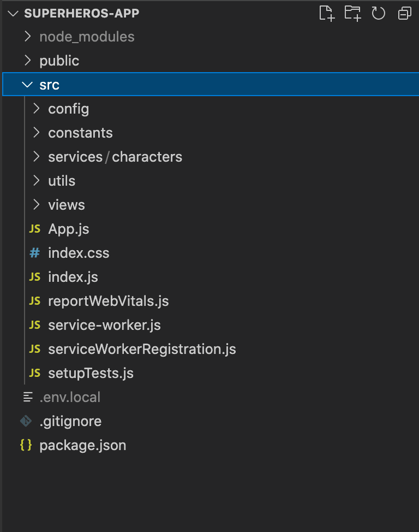The image size is (419, 532).
Task: Click the gitignore diamond icon
Action: (25, 421)
